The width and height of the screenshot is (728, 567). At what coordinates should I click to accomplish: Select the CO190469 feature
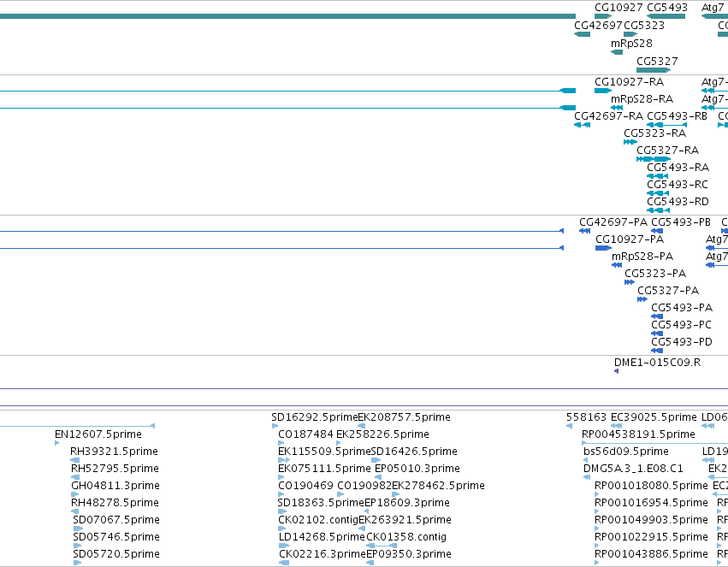tap(281, 494)
